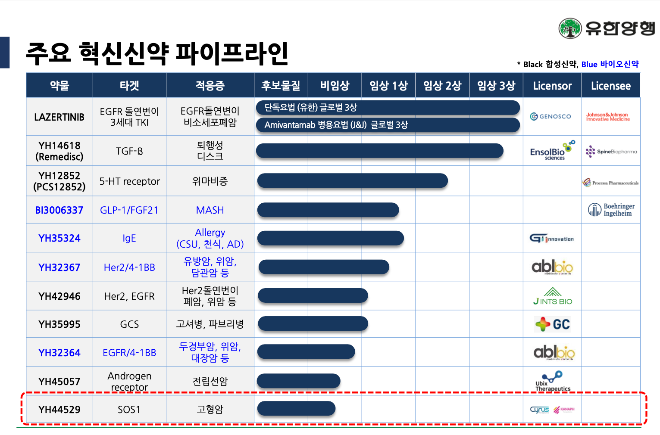Click the 임상 2상 column header
The height and width of the screenshot is (435, 660).
click(442, 85)
